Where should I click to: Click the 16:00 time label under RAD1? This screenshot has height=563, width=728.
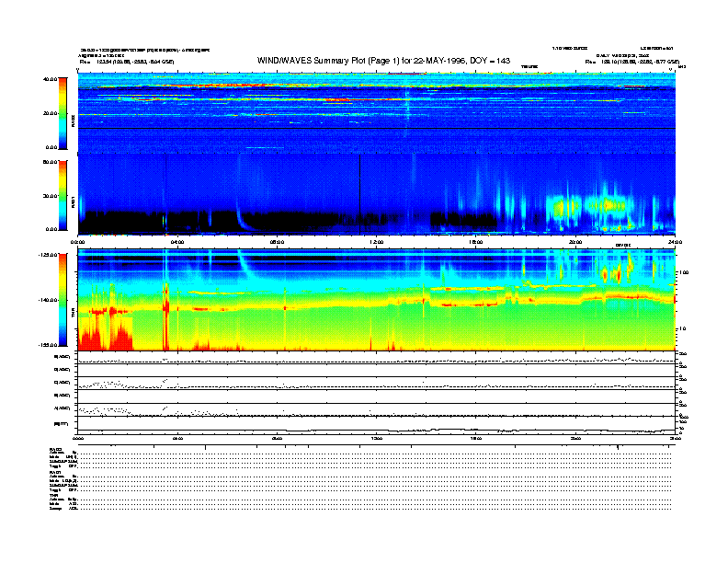click(x=476, y=242)
